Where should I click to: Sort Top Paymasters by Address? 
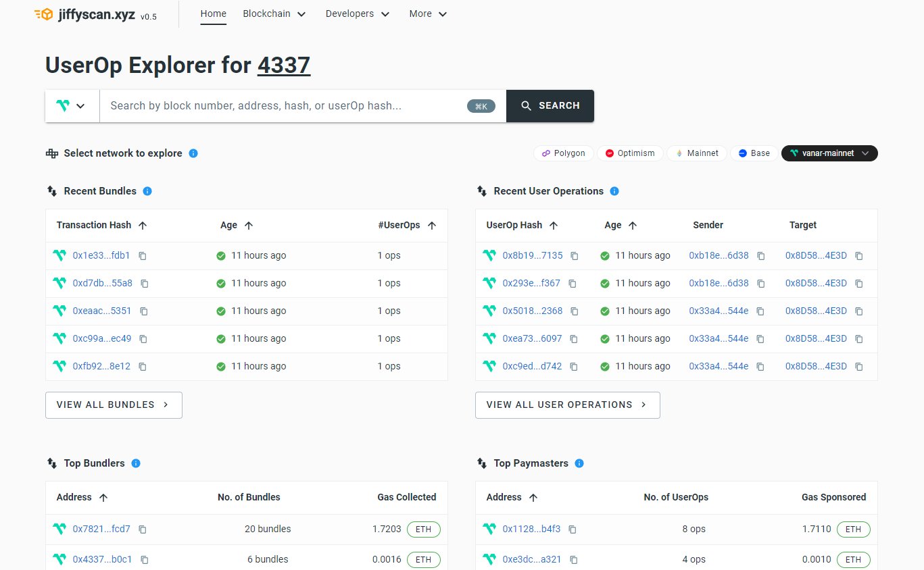click(x=512, y=497)
